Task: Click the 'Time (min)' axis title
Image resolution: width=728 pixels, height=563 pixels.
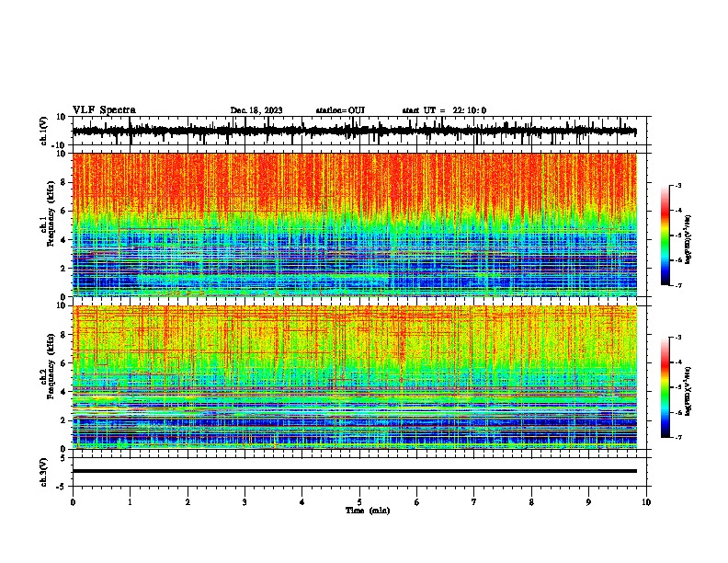Action: pos(368,511)
